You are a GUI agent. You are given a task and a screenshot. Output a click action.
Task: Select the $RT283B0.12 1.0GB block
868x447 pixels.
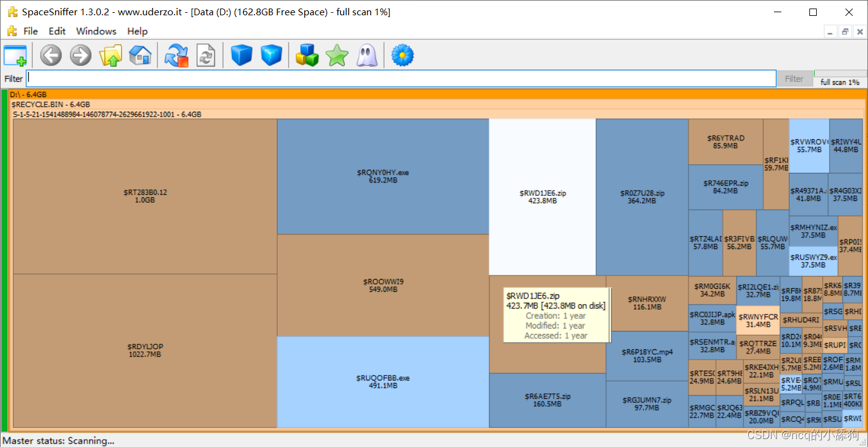coord(145,196)
